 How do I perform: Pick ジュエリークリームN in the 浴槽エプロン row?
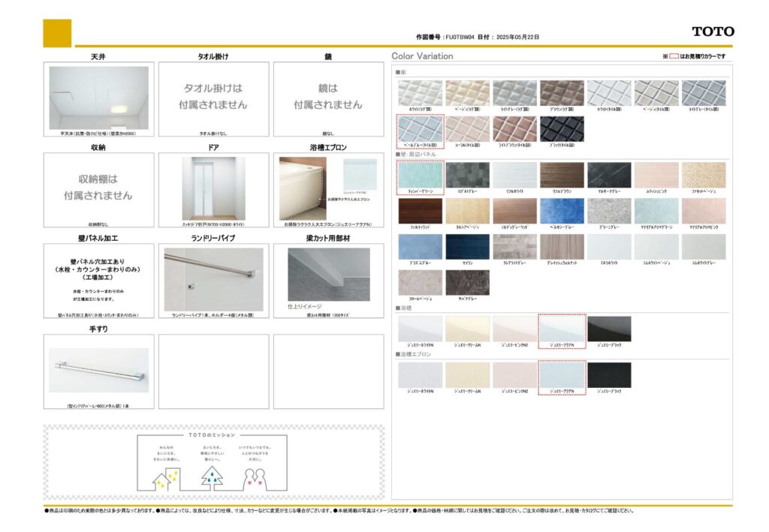click(x=467, y=374)
